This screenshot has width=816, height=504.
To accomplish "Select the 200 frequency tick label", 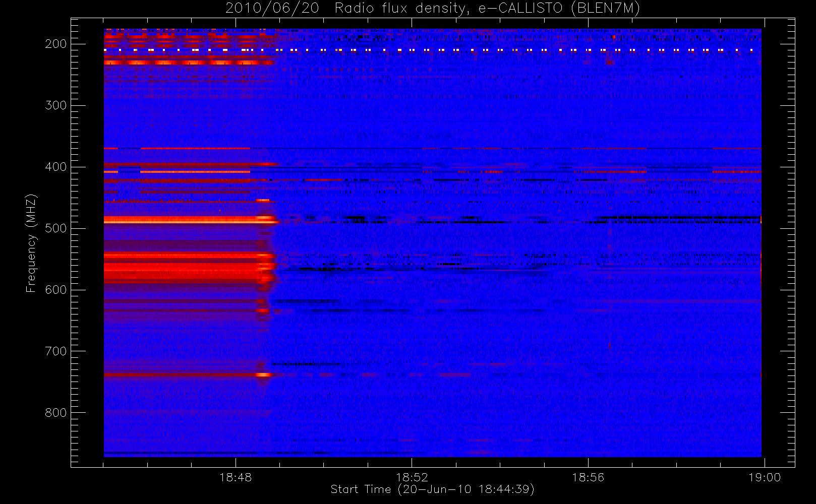I will 55,44.
